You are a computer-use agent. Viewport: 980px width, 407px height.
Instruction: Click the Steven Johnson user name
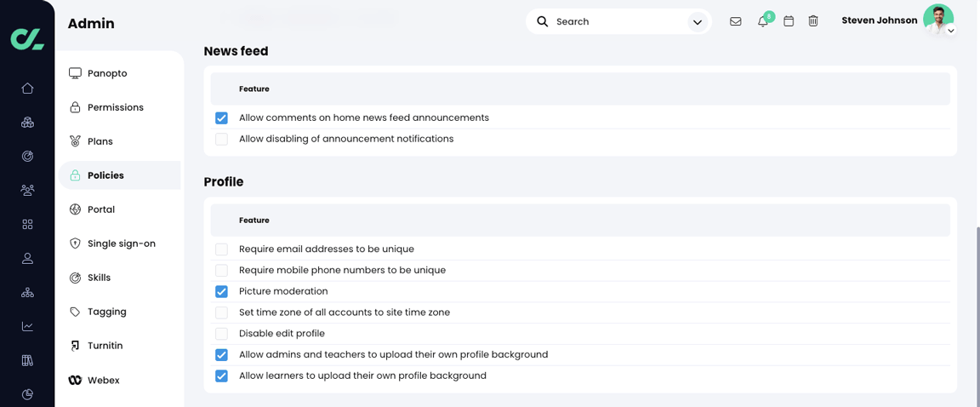point(880,20)
